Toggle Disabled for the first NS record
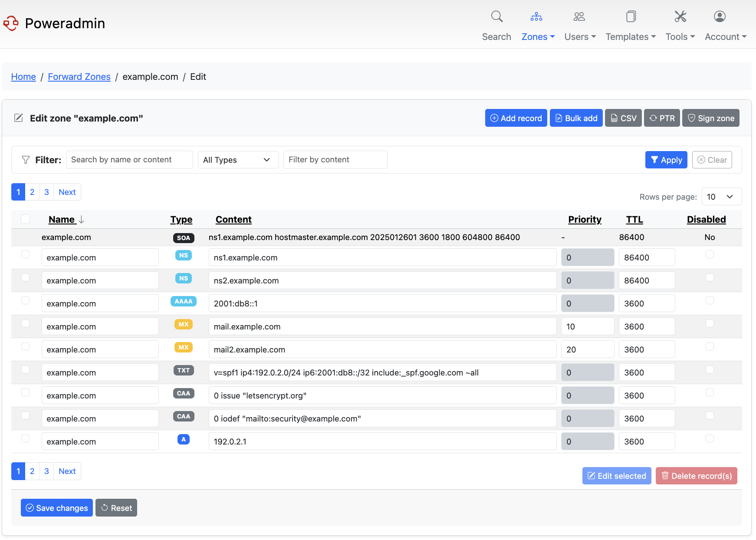 710,254
